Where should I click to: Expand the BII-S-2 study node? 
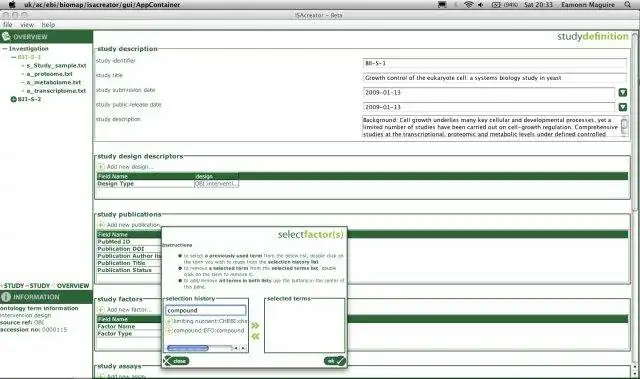pos(13,99)
